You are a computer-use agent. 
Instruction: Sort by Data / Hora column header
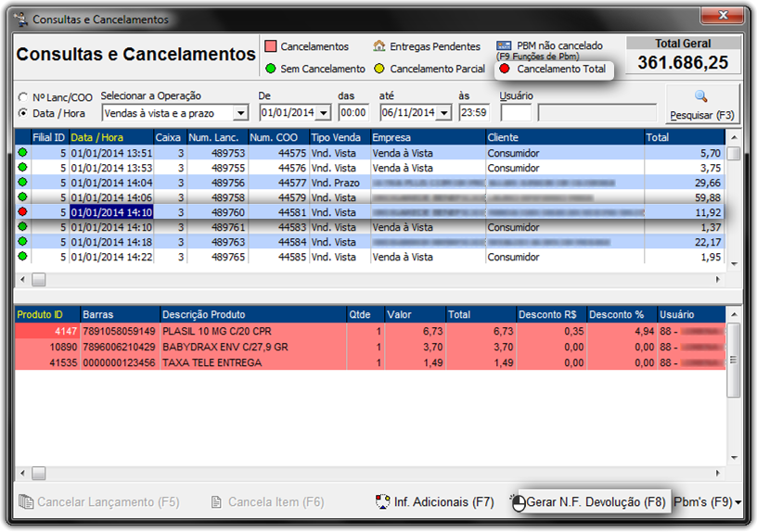111,137
